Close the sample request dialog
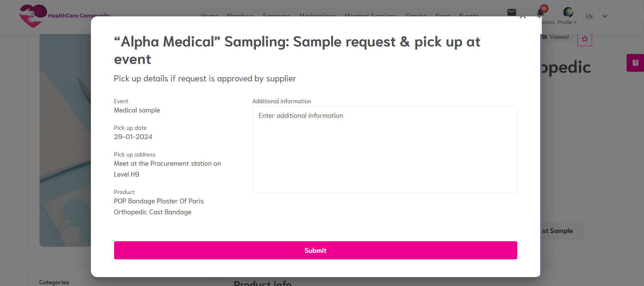The image size is (644, 286). [523, 17]
